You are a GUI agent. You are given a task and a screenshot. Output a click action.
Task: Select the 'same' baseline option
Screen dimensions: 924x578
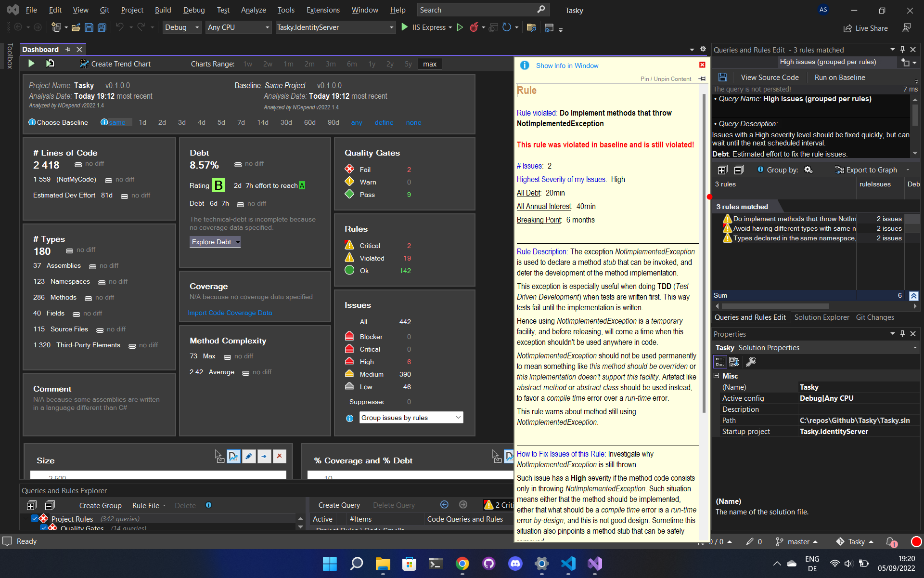tap(116, 123)
